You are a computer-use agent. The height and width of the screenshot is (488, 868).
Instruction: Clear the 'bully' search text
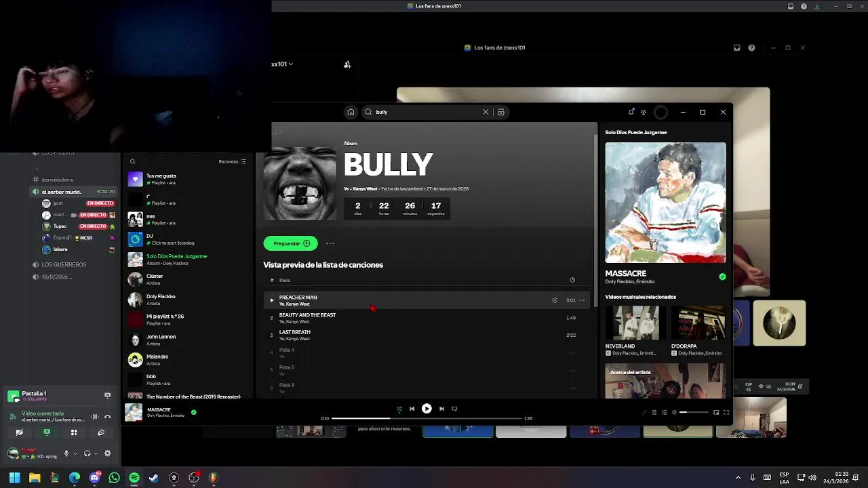click(486, 112)
